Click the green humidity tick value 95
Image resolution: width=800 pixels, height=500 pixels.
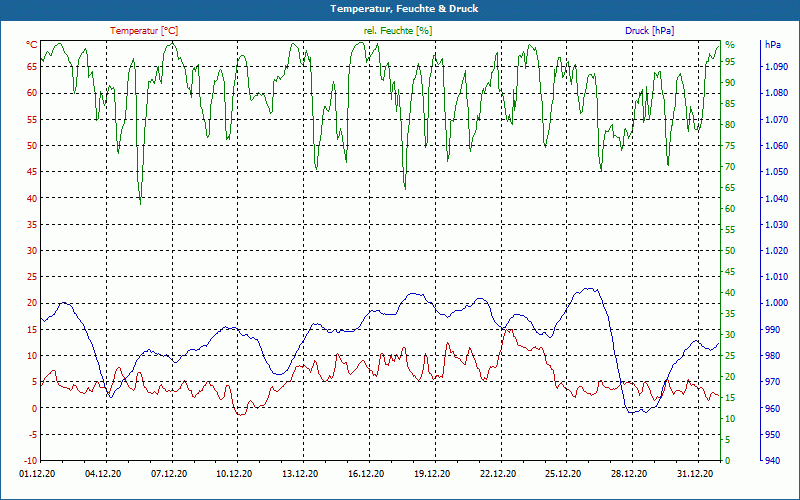pos(731,62)
